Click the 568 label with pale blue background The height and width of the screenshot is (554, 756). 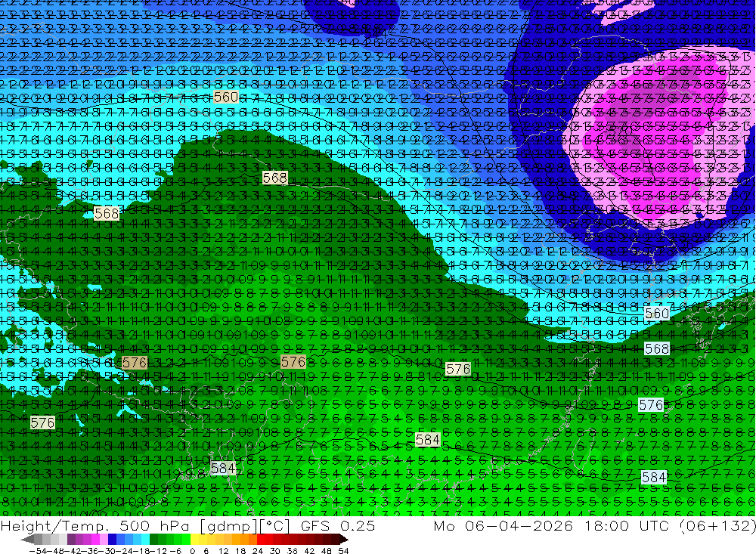(657, 348)
